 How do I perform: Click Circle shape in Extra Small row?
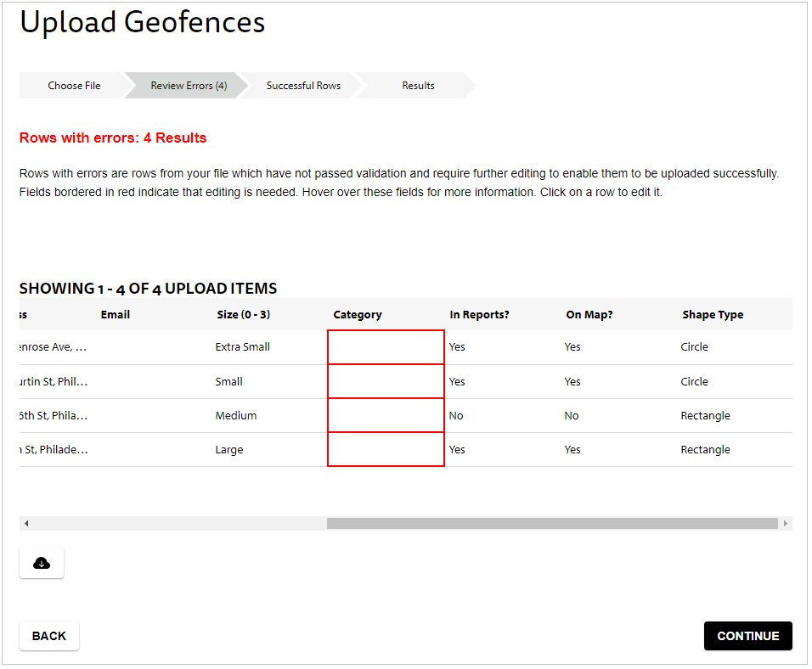coord(694,347)
